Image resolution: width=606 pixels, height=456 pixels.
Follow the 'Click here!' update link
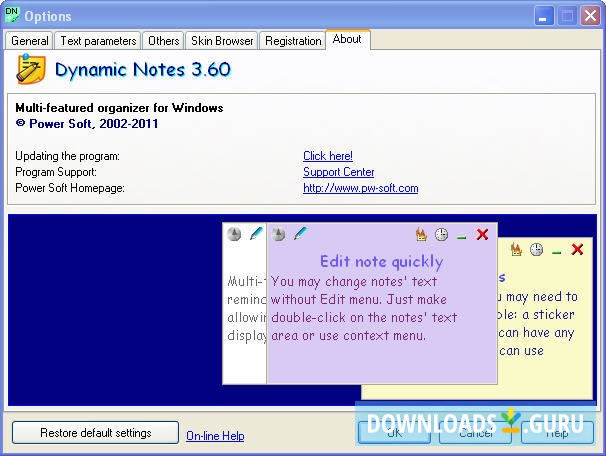coord(328,156)
